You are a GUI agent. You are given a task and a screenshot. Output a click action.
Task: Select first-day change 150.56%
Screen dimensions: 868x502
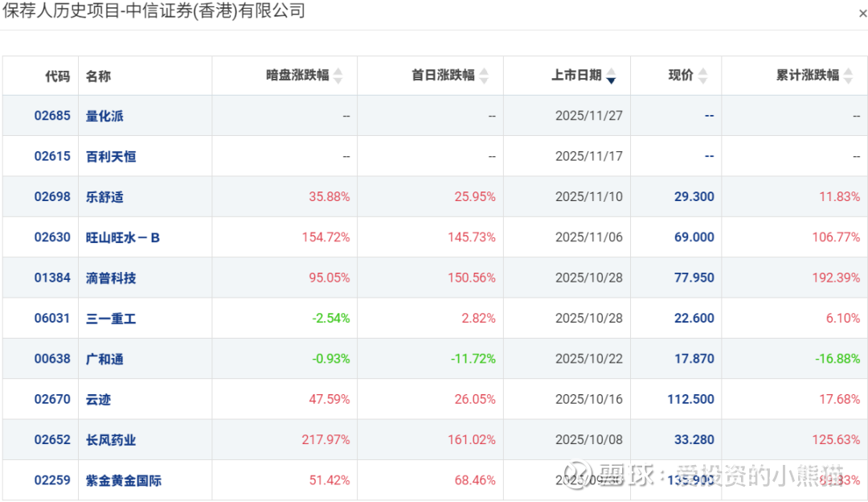(x=472, y=278)
